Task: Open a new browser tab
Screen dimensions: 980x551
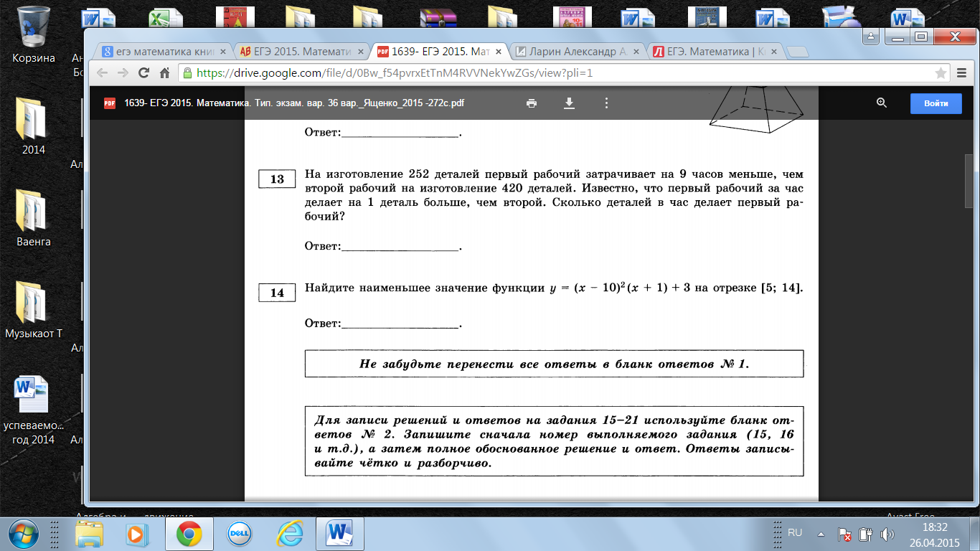Action: pos(798,52)
